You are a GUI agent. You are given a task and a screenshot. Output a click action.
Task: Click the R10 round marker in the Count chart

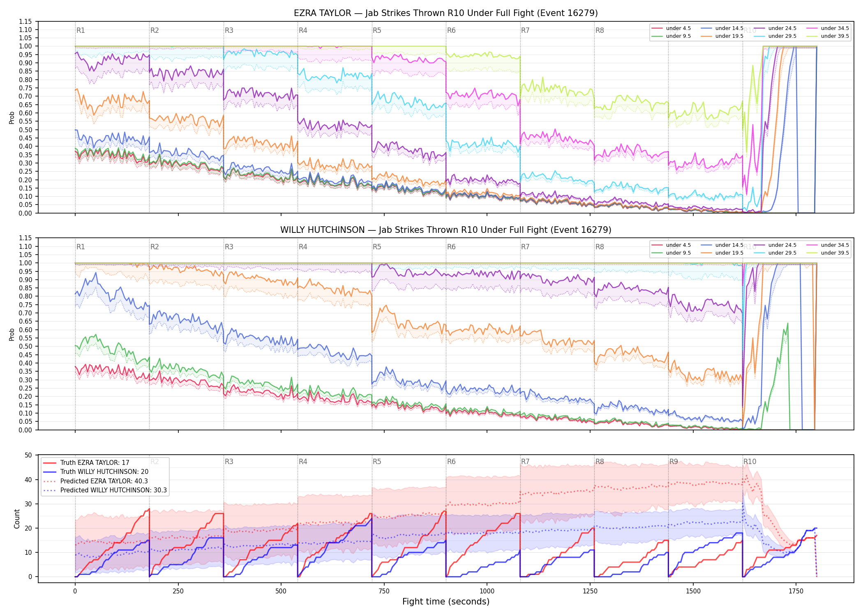click(750, 462)
